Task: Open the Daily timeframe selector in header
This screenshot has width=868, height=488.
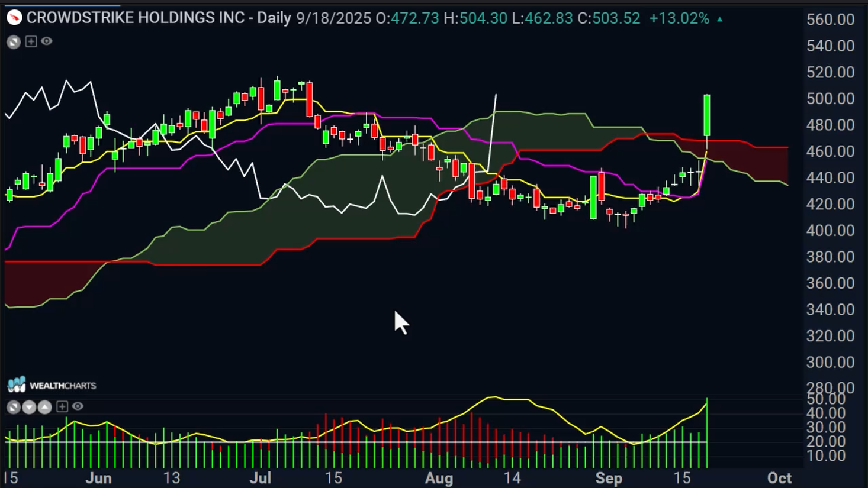Action: click(x=274, y=18)
